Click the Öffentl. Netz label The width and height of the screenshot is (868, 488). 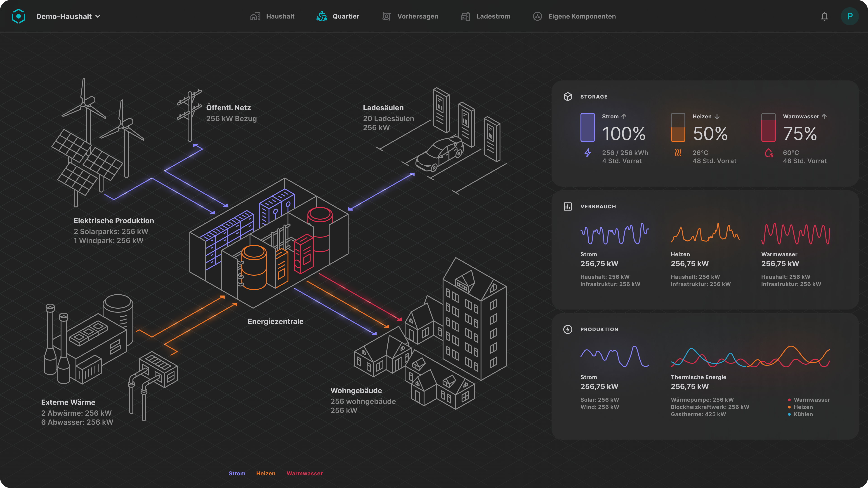coord(229,108)
